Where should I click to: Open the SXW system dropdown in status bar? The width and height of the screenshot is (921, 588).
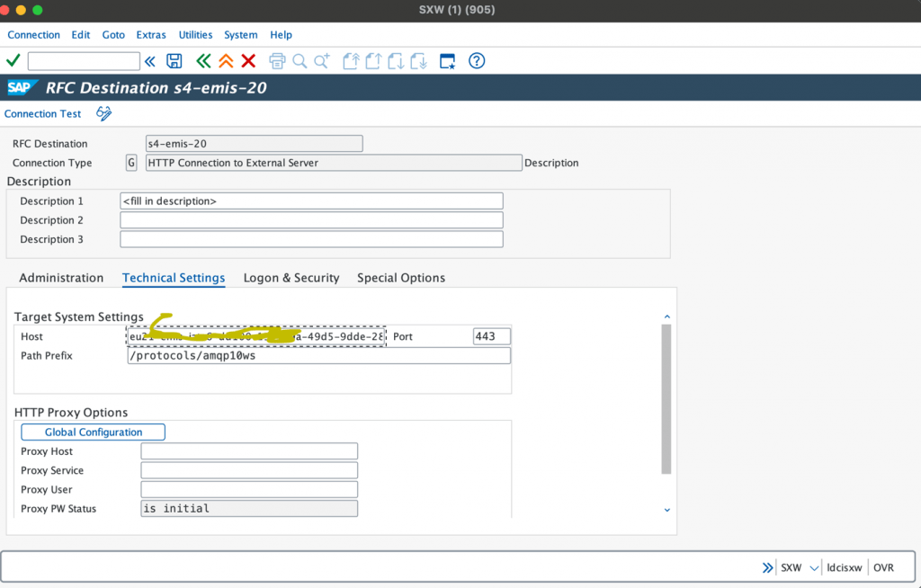coord(814,568)
